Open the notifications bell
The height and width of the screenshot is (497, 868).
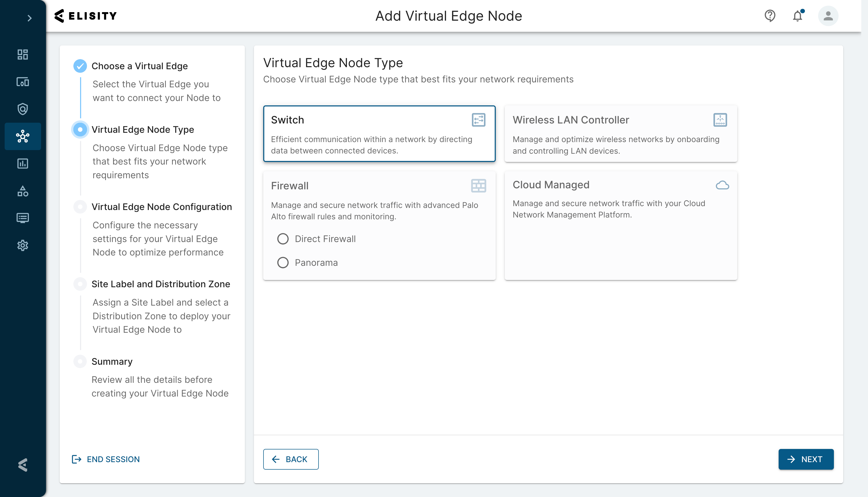click(x=798, y=16)
